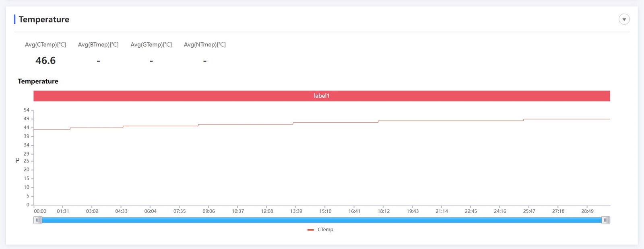The width and height of the screenshot is (644, 249).
Task: Click the 54 value on the y-axis
Action: pyautogui.click(x=27, y=110)
